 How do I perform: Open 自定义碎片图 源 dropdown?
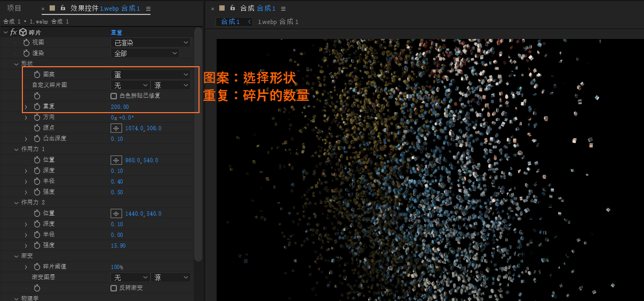coord(171,85)
